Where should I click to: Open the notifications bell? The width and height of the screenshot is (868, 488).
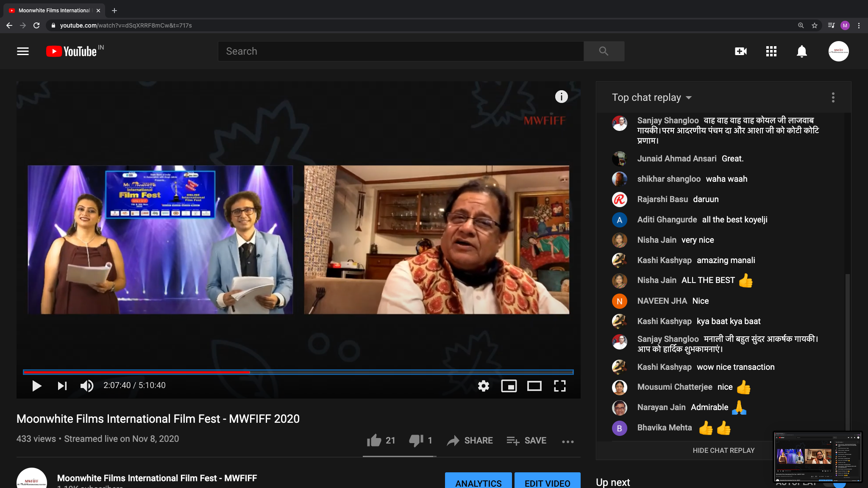click(802, 51)
